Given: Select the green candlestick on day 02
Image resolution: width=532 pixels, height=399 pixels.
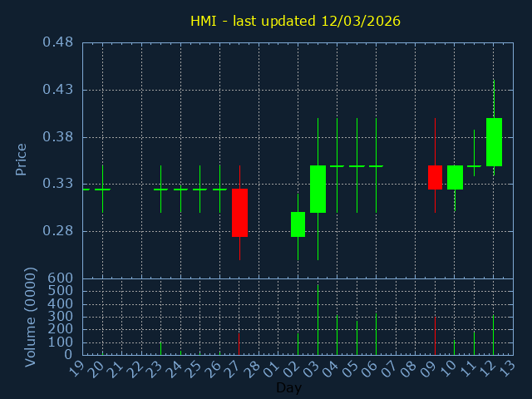Looking at the screenshot, I should tap(298, 224).
